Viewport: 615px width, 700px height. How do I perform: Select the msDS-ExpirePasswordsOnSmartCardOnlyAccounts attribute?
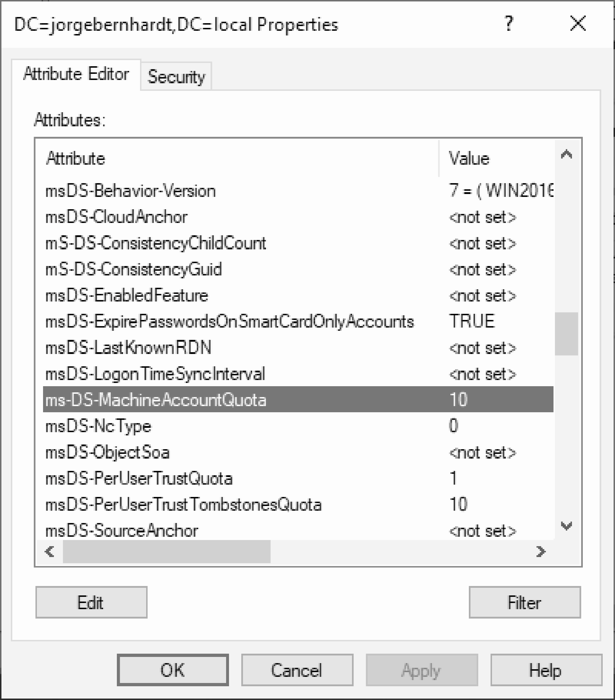(230, 321)
